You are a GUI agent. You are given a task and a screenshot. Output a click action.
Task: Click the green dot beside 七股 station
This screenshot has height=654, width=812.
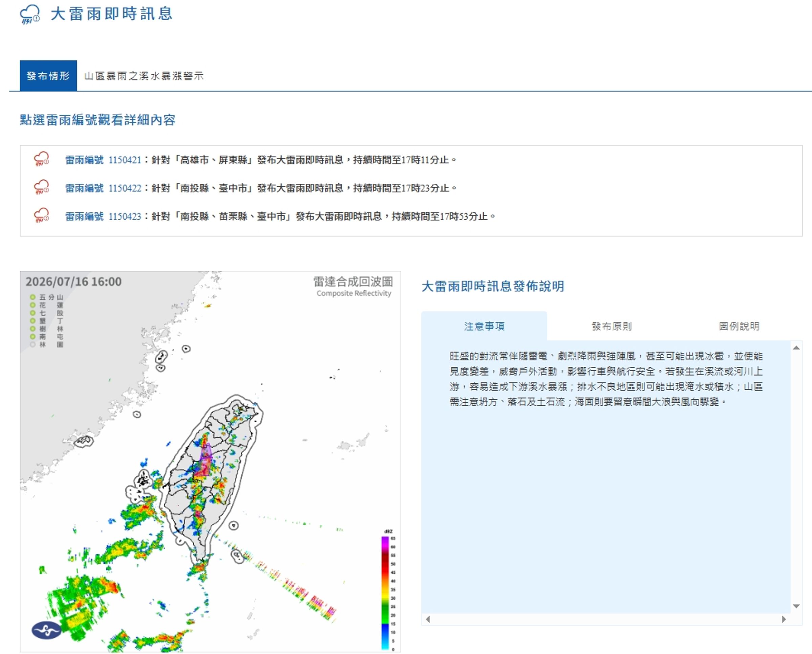coord(33,313)
